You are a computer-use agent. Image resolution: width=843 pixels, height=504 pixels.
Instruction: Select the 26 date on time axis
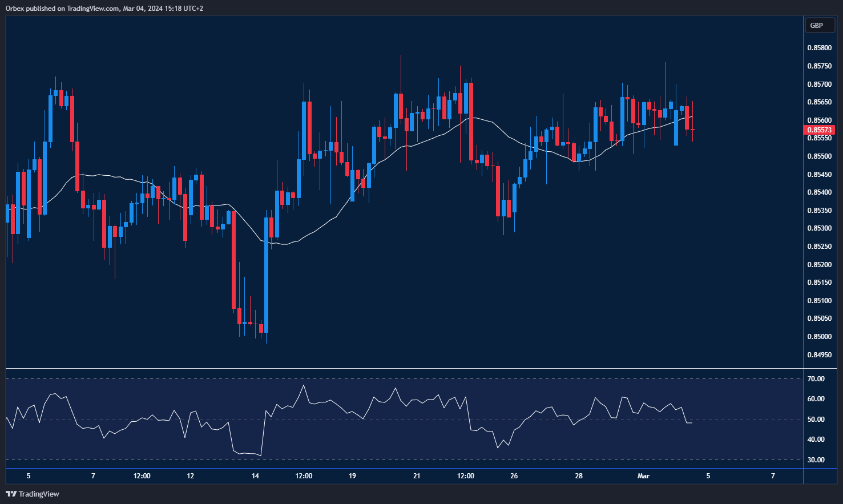tap(514, 476)
